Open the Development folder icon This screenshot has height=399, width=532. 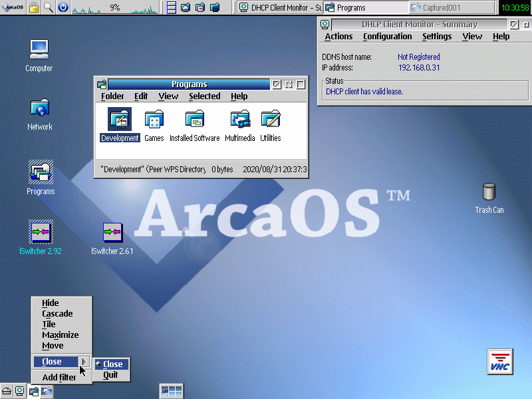point(120,120)
